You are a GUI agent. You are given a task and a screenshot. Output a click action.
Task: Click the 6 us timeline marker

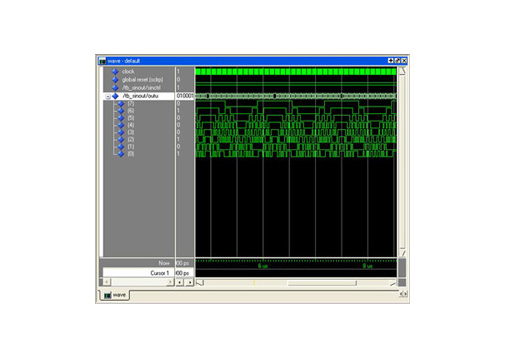point(263,266)
